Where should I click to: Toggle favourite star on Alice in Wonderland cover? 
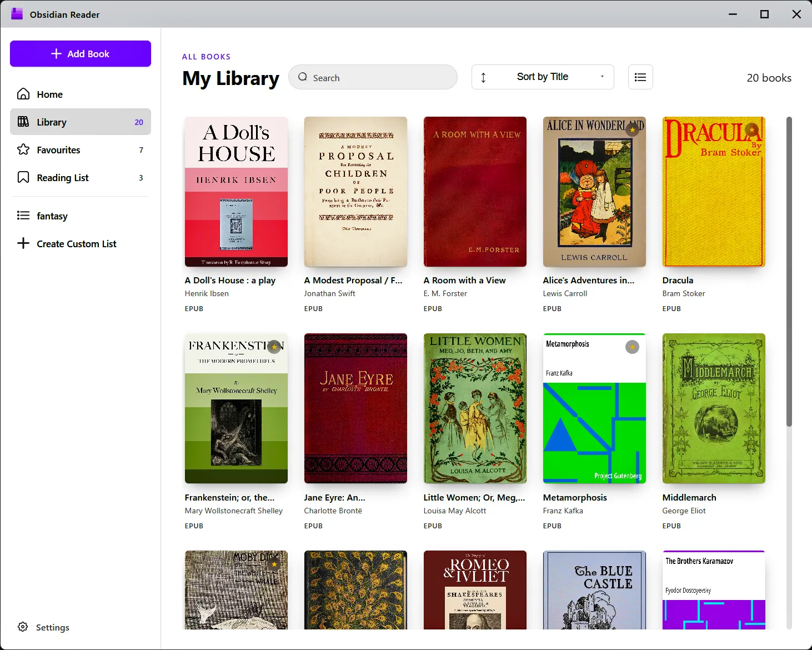[x=632, y=130]
